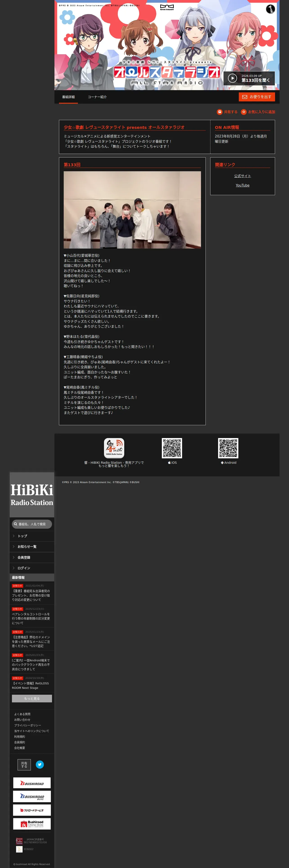Click the program title heading 少女☆歌劇 レヴュースタァライト
289x868 pixels.
point(124,127)
